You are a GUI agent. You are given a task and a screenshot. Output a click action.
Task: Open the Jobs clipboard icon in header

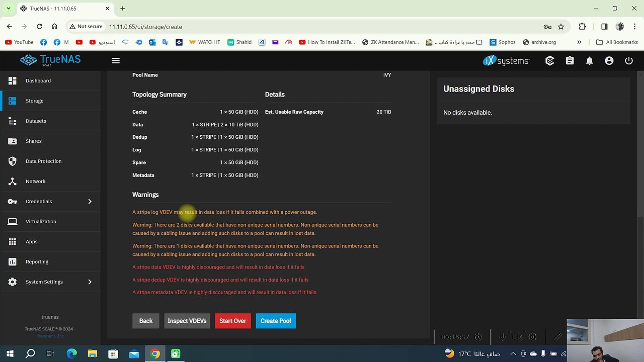click(x=570, y=61)
